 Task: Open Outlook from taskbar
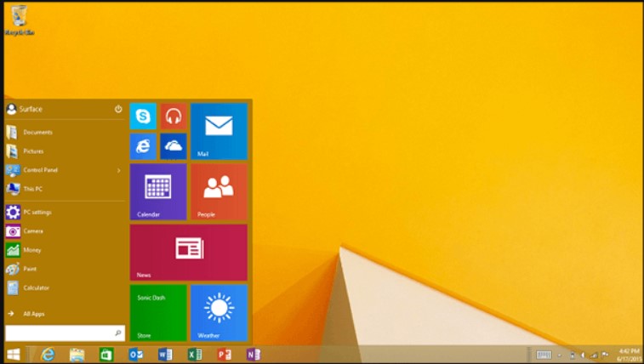[135, 354]
